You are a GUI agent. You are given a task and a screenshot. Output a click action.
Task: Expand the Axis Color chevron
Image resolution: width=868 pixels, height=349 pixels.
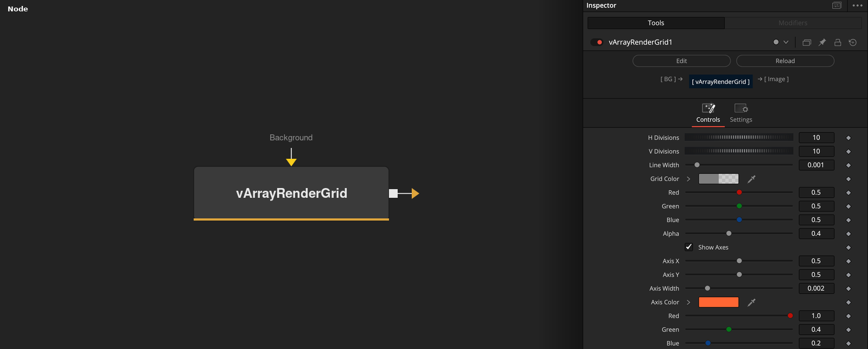point(688,302)
